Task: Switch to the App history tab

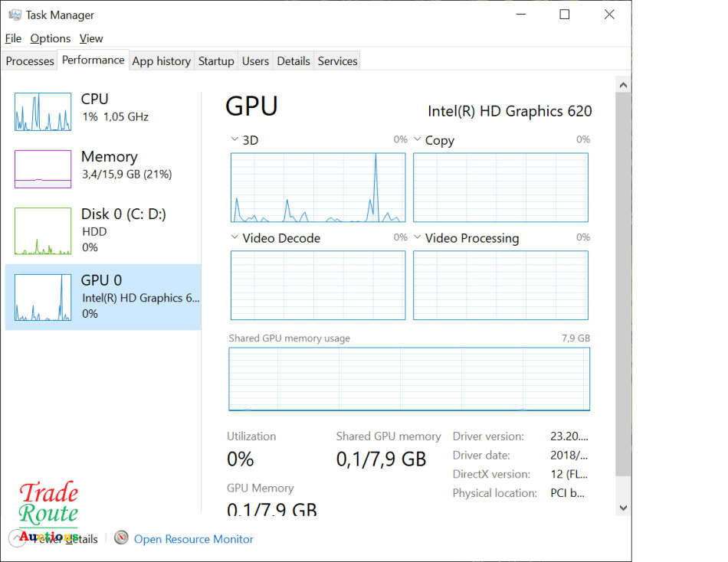Action: (161, 61)
